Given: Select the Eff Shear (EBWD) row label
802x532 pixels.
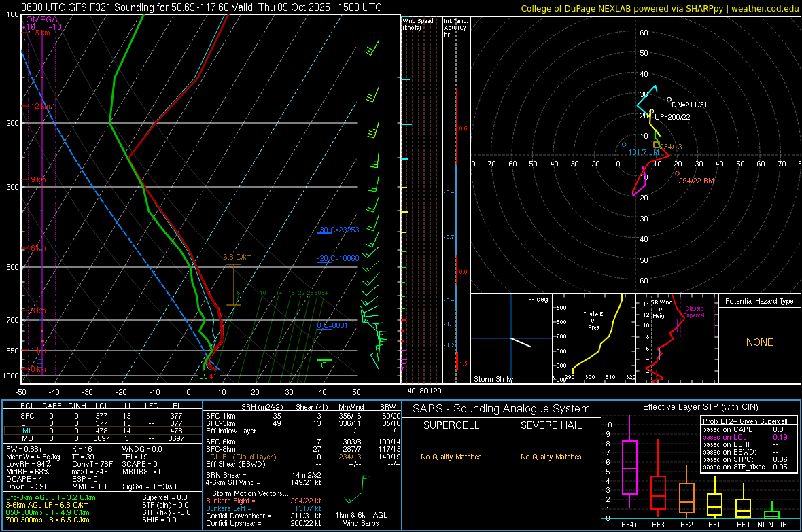Looking at the screenshot, I should click(236, 464).
